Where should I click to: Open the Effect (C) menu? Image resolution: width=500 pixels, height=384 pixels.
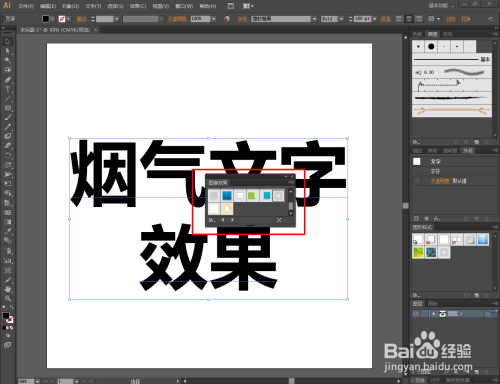point(138,6)
